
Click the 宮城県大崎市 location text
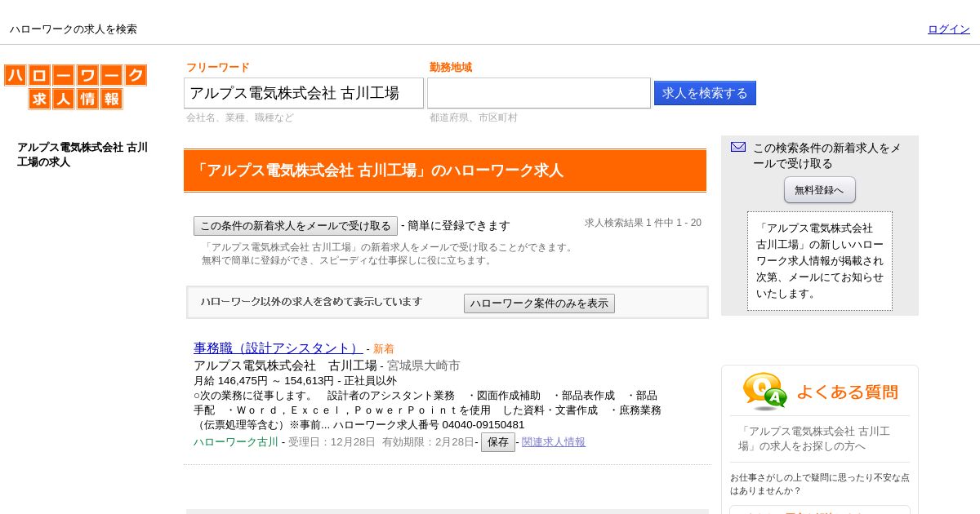pos(424,366)
